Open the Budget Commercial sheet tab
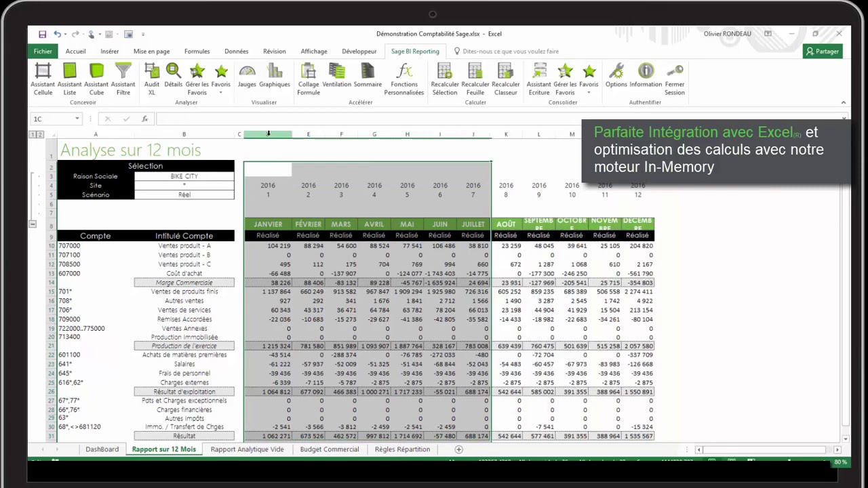Image resolution: width=868 pixels, height=488 pixels. [x=330, y=449]
